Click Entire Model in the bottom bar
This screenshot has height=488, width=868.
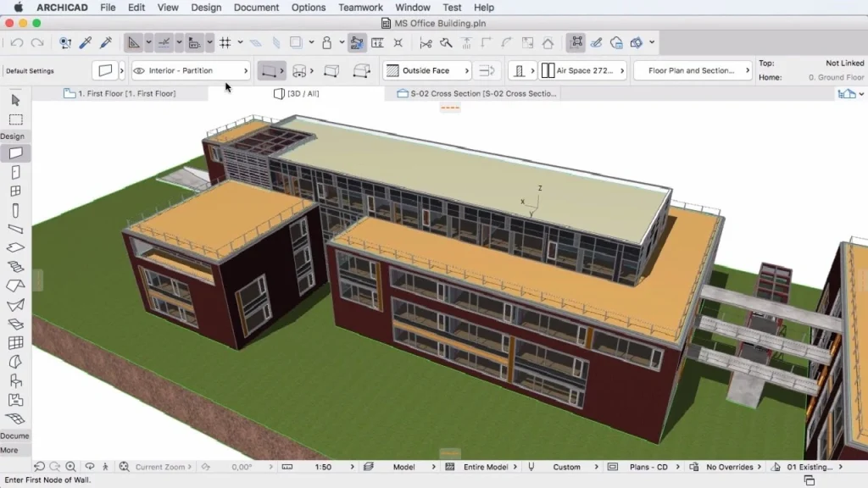point(486,466)
